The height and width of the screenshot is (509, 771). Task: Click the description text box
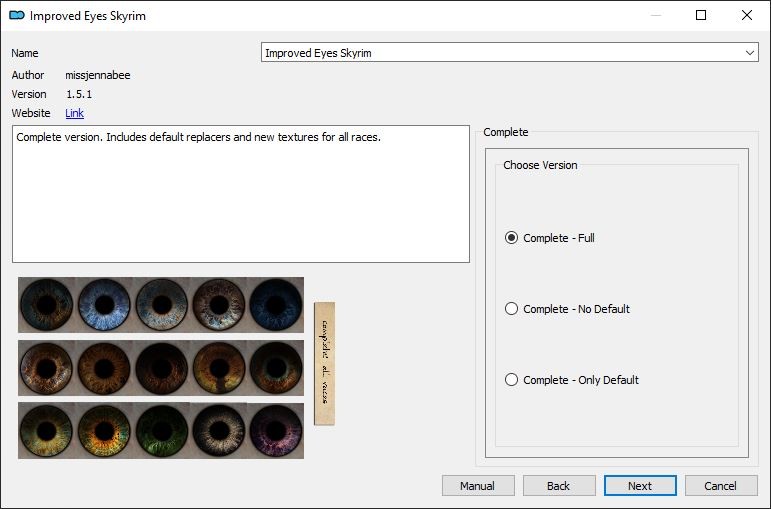(x=241, y=194)
